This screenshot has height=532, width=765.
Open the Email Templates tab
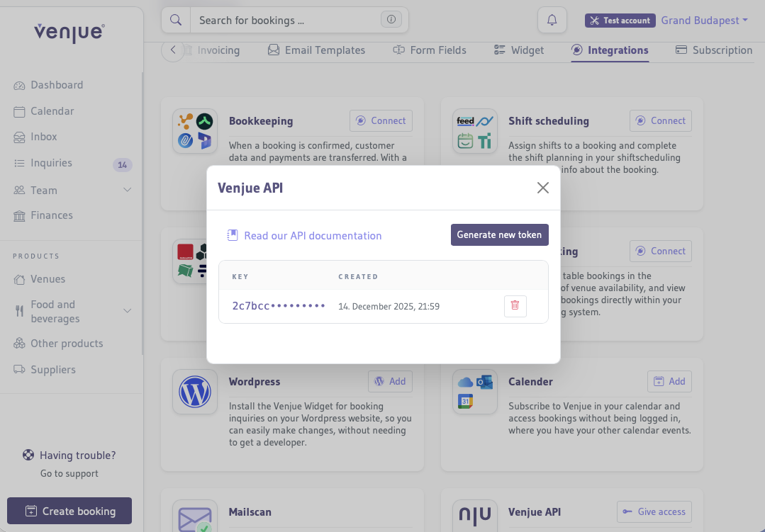pyautogui.click(x=316, y=50)
